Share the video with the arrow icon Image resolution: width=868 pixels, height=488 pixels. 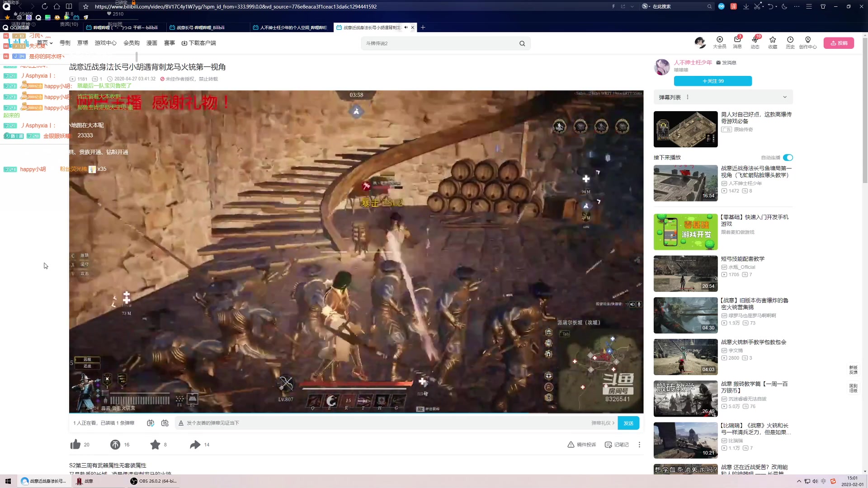(195, 445)
